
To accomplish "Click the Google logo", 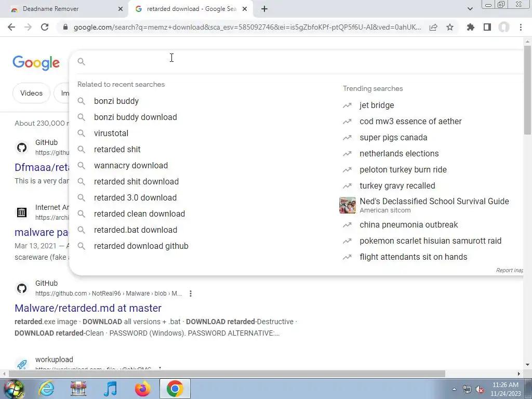I will (x=36, y=63).
